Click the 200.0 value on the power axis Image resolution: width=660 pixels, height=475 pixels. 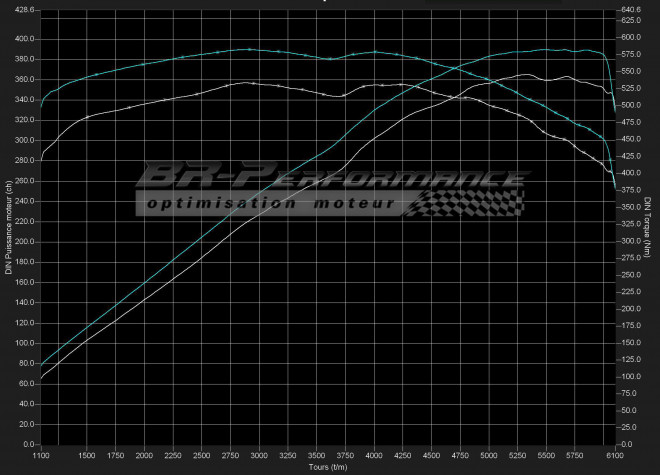(x=24, y=242)
